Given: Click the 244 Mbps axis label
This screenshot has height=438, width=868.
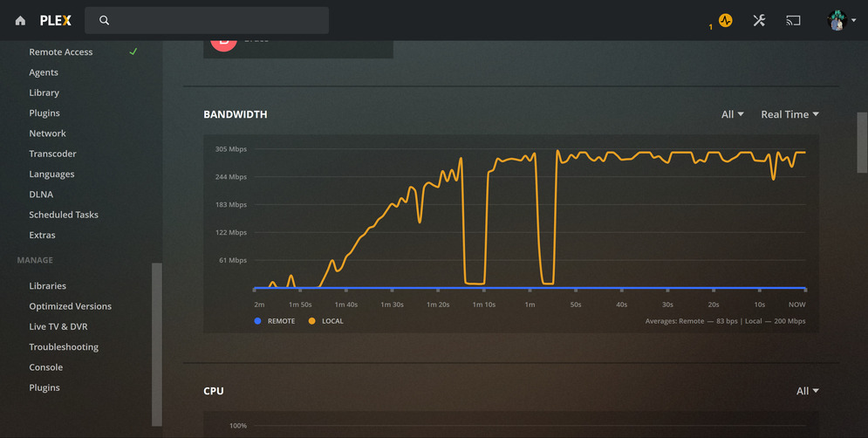Looking at the screenshot, I should coord(231,177).
